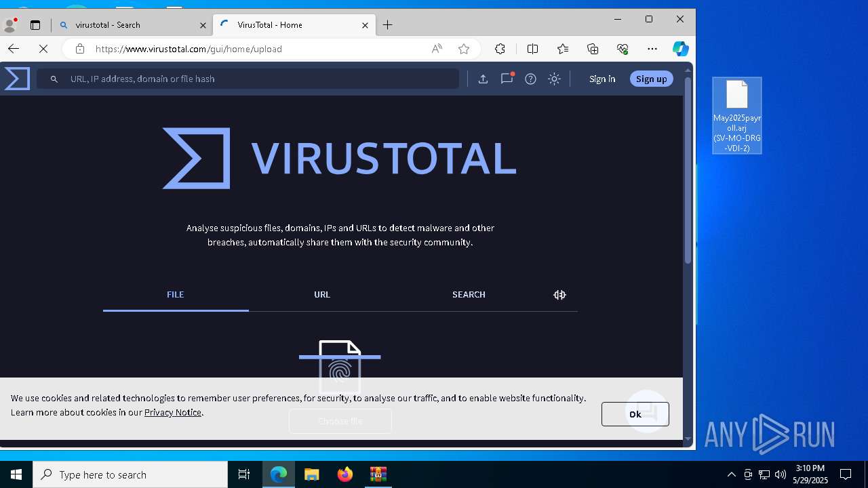
Task: Click the Edge taskbar icon
Action: 279,474
